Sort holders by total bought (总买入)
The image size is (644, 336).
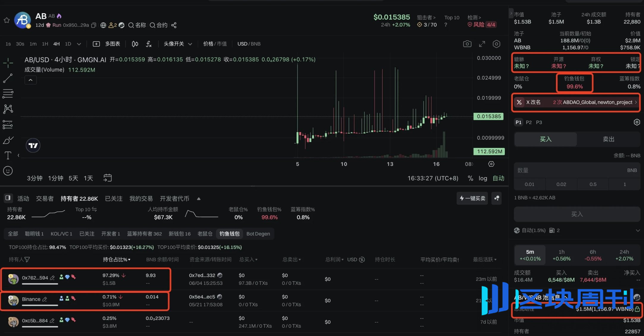click(x=248, y=260)
